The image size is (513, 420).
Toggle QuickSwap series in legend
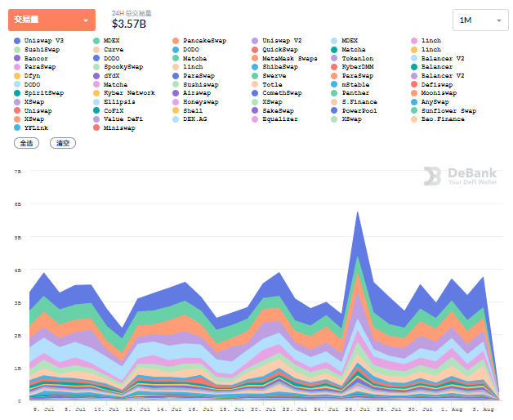pos(274,49)
